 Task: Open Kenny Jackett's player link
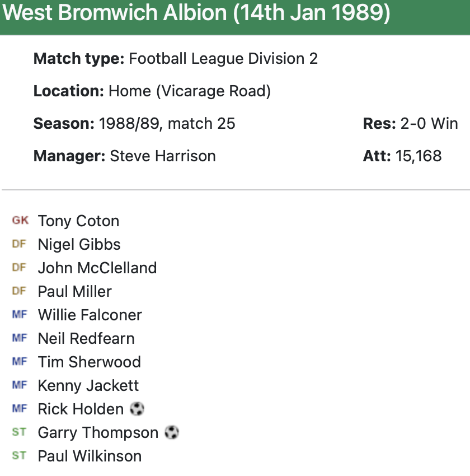(88, 385)
